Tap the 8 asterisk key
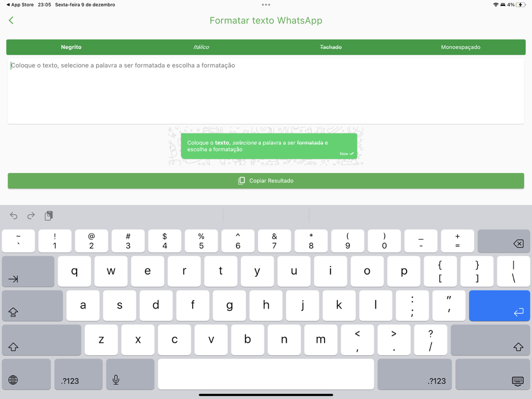This screenshot has width=532, height=399. pyautogui.click(x=311, y=241)
